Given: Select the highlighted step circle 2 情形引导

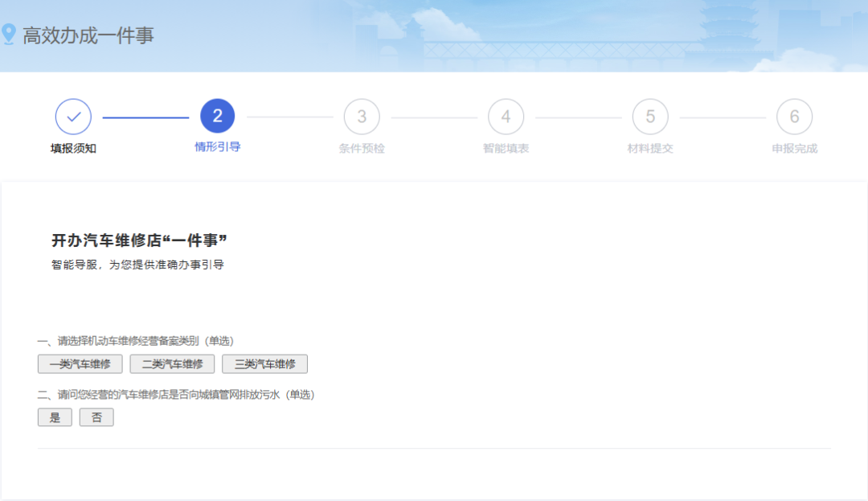Looking at the screenshot, I should [x=217, y=116].
